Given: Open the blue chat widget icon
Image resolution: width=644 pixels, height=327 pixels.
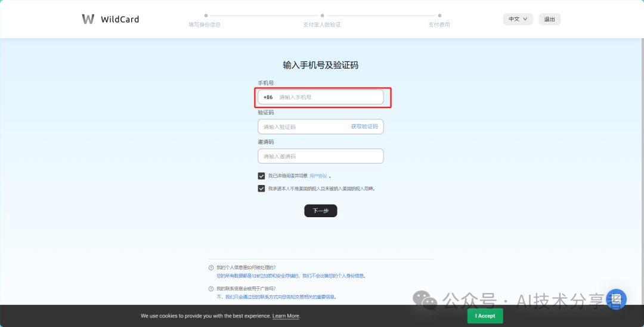Looking at the screenshot, I should 616,299.
